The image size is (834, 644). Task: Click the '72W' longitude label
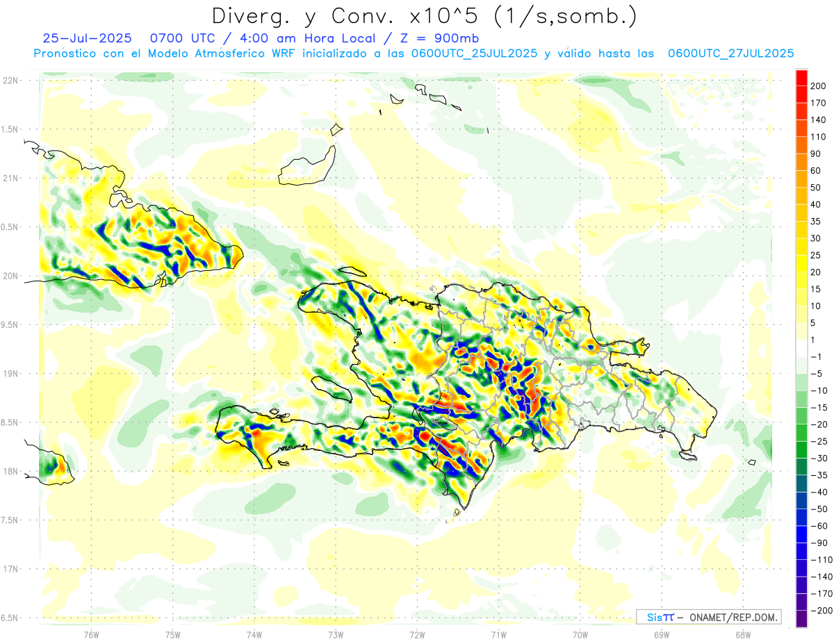click(x=417, y=634)
